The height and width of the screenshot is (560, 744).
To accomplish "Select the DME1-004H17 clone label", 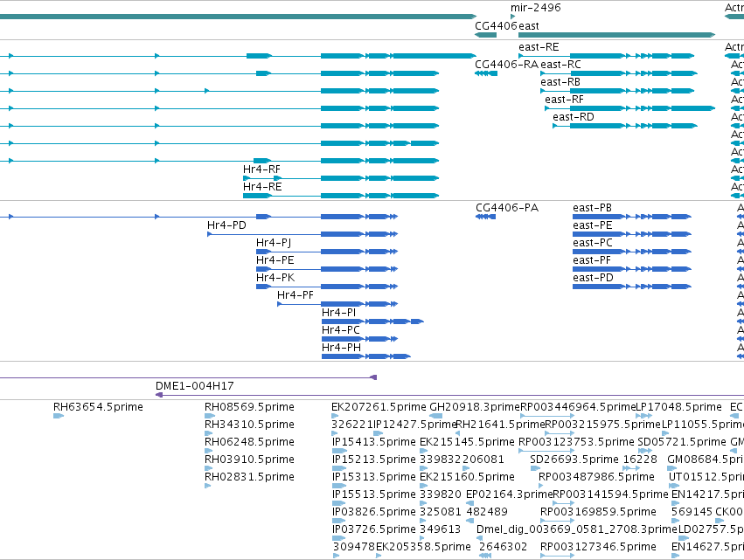I will coord(195,386).
